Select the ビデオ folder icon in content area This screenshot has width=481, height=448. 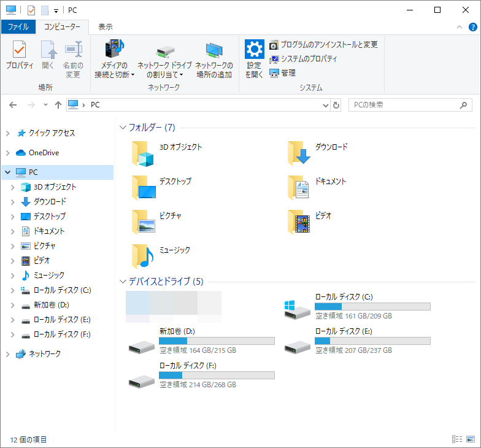pos(299,222)
